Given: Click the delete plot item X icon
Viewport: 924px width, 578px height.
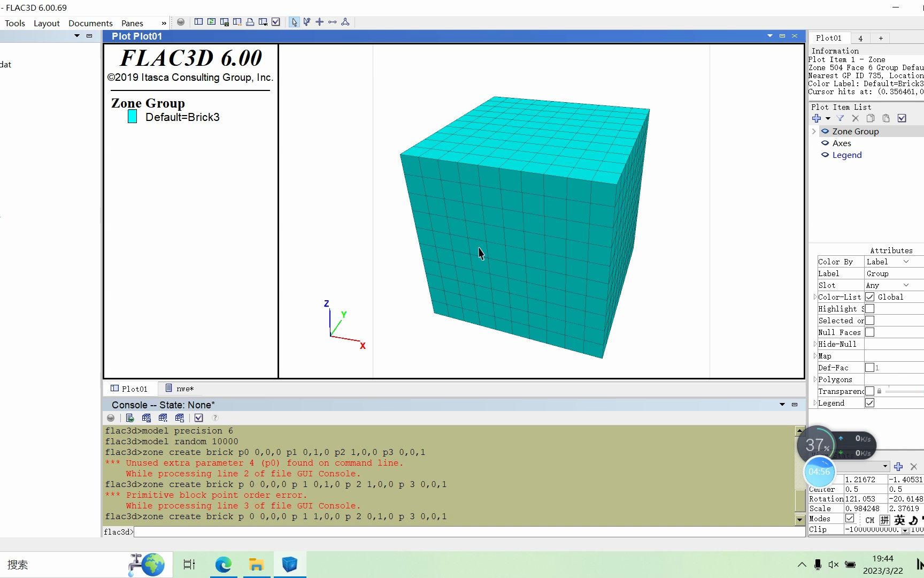Looking at the screenshot, I should point(856,118).
